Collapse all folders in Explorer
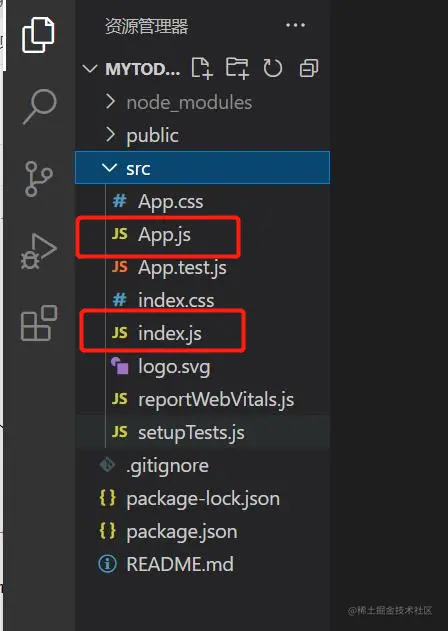Screen dimensions: 448x631 pyautogui.click(x=309, y=68)
